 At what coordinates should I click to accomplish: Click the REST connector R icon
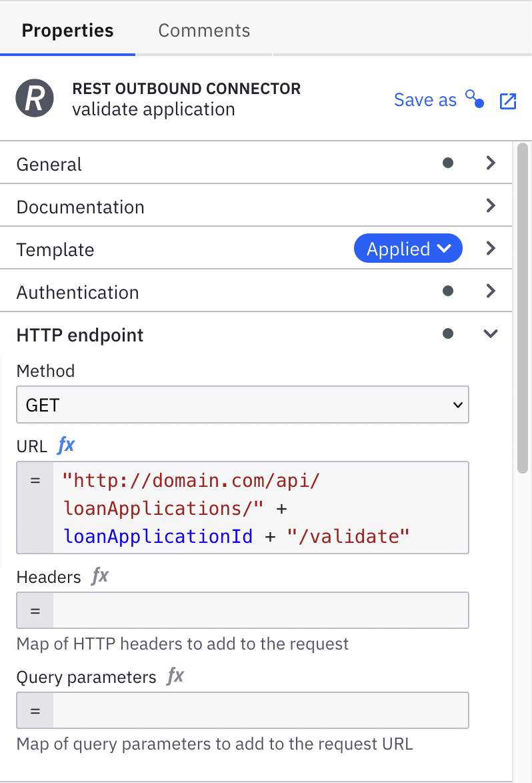click(35, 98)
